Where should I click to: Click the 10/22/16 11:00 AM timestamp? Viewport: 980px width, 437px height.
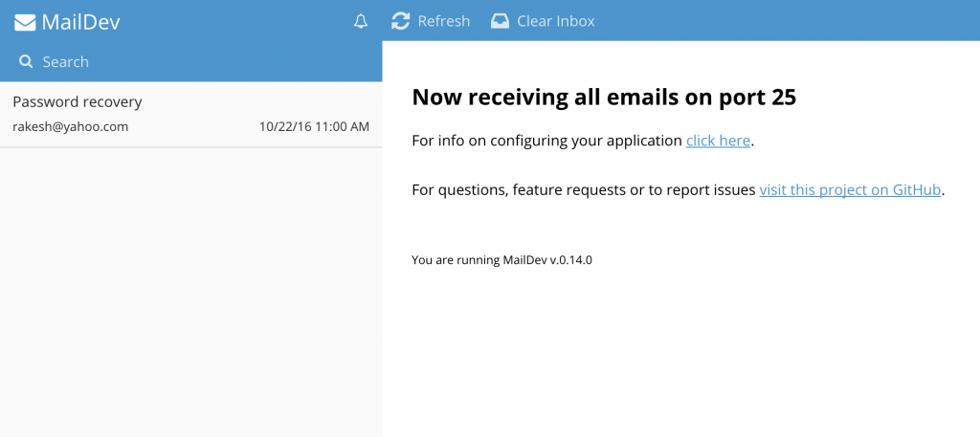[314, 126]
